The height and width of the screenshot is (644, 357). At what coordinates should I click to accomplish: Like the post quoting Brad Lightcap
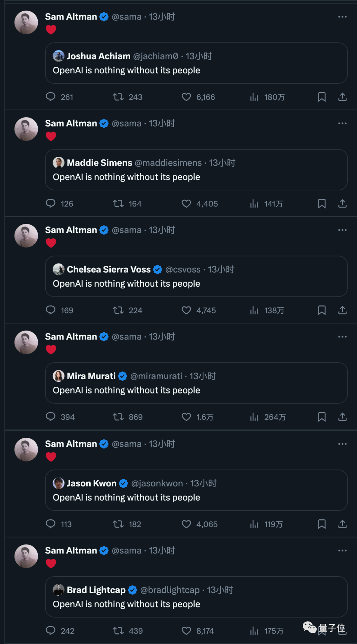tap(186, 631)
